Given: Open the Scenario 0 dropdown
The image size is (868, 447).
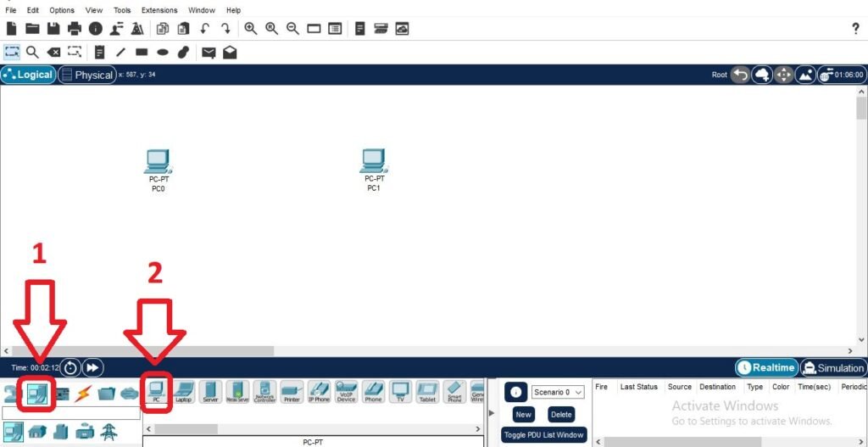Looking at the screenshot, I should click(558, 392).
